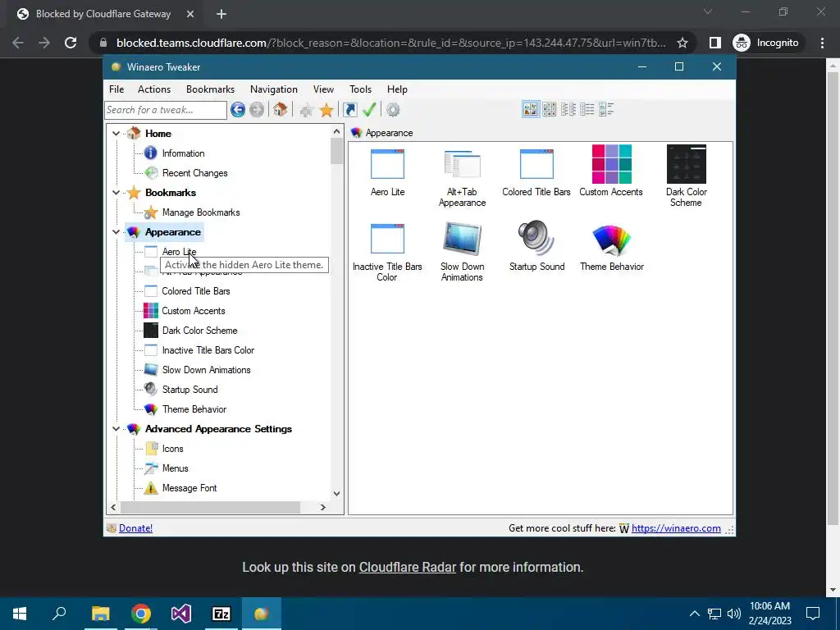Click the Back navigation arrow in Winaero toolbar

pyautogui.click(x=238, y=110)
